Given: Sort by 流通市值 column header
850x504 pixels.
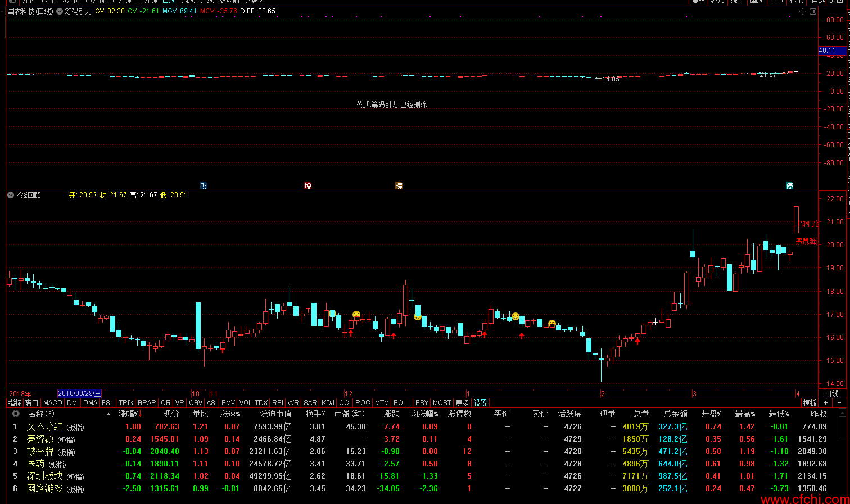Looking at the screenshot, I should coord(275,414).
